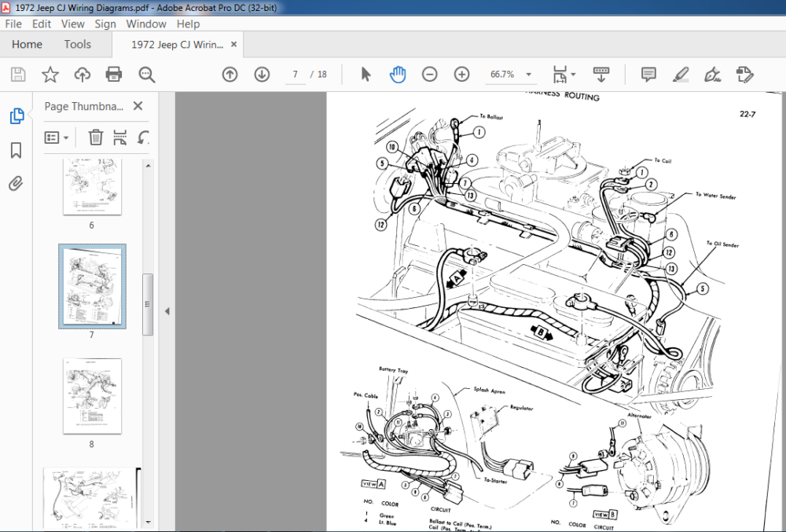Select page 7 thumbnail

click(x=92, y=287)
